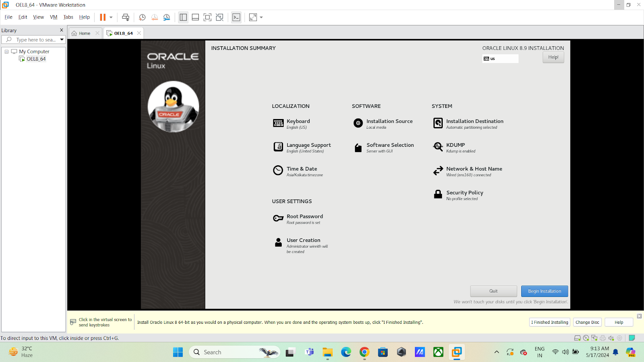Open the Help menu
Image resolution: width=644 pixels, height=362 pixels.
point(84,17)
